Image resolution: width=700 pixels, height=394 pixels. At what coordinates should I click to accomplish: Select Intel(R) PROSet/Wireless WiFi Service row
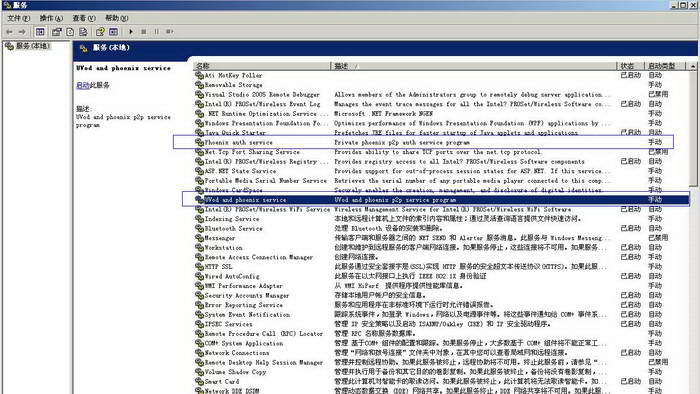[x=442, y=209]
